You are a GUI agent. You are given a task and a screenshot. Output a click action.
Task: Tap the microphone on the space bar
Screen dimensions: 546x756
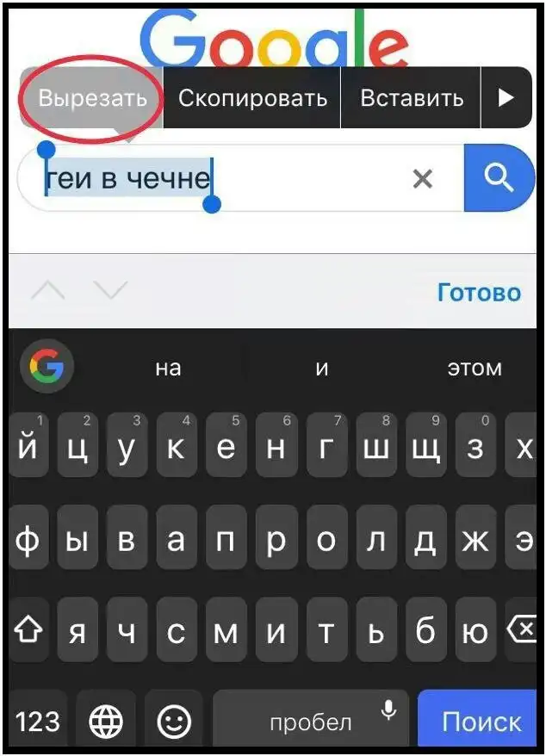point(388,710)
